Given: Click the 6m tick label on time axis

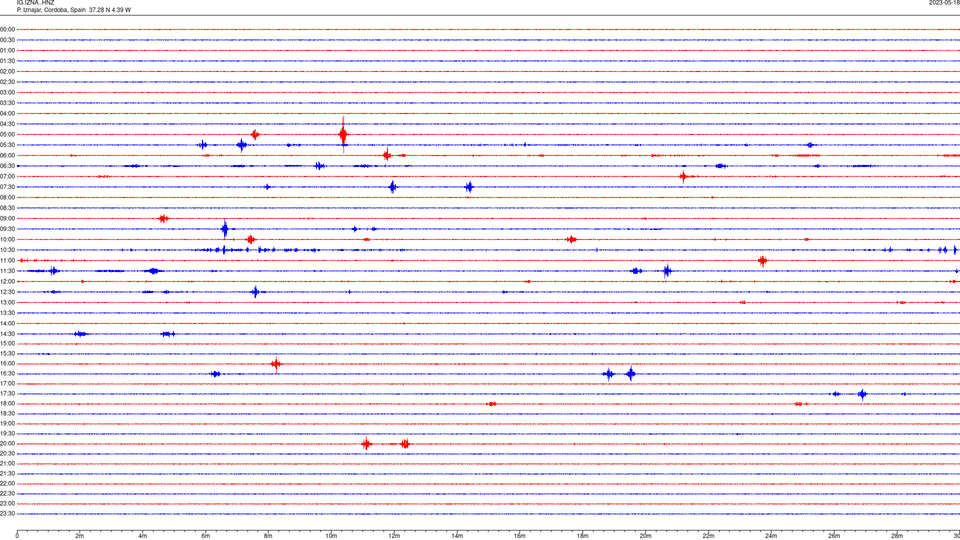Looking at the screenshot, I should pos(205,536).
